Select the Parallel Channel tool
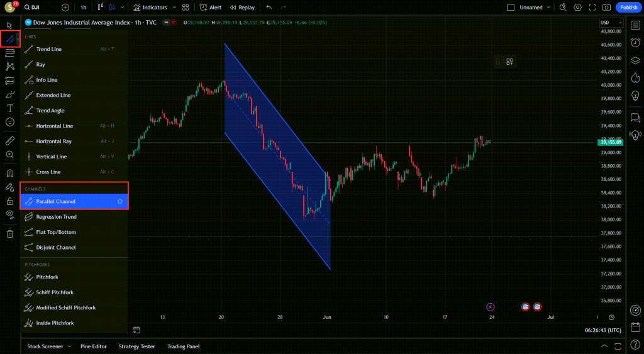Viewport: 644px width, 354px height. pos(74,201)
